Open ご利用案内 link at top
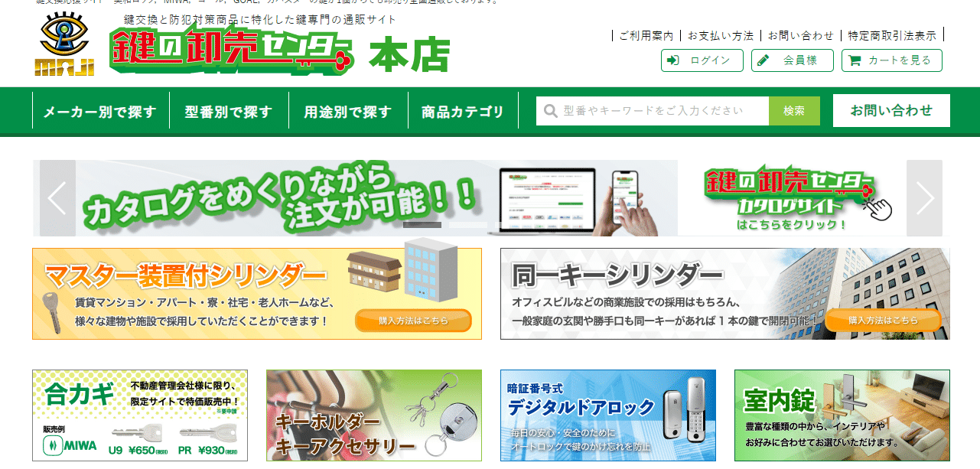 pyautogui.click(x=646, y=35)
